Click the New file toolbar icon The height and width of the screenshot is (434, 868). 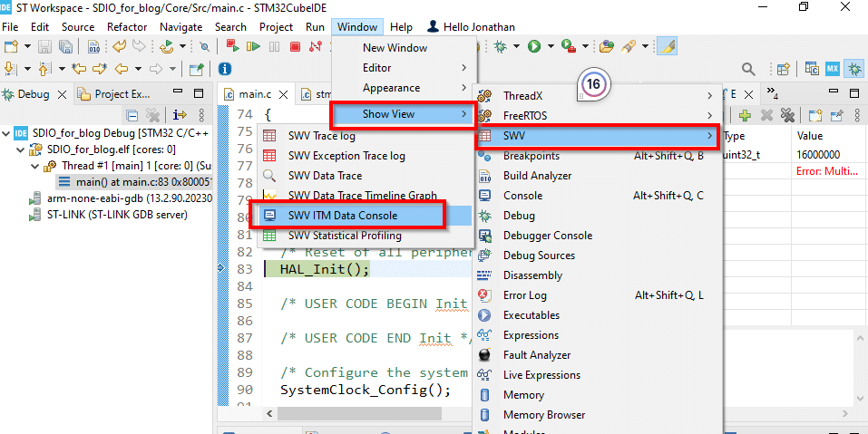click(11, 47)
